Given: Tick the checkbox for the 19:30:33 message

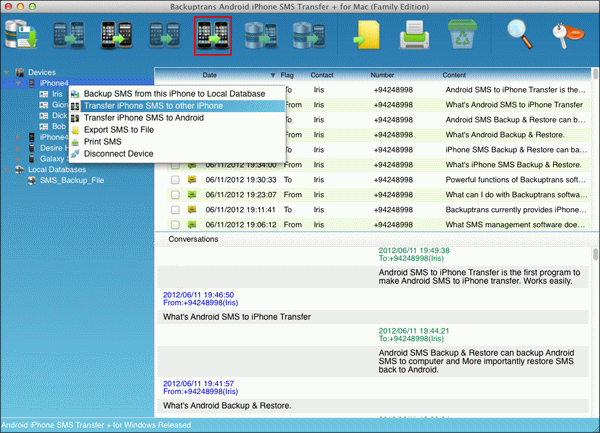Looking at the screenshot, I should tap(175, 180).
